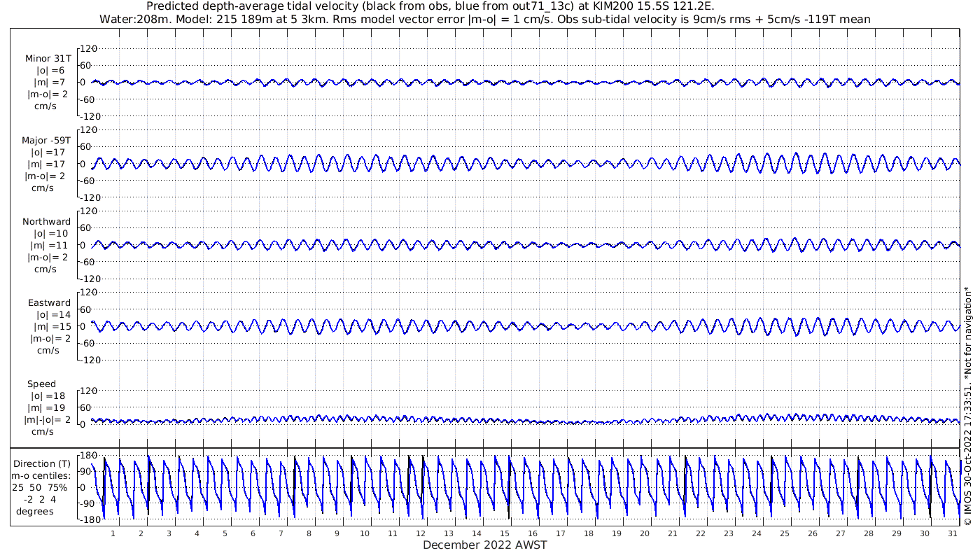Click day 25 tick label on x-axis
Screen dimensions: 980x560
785,533
